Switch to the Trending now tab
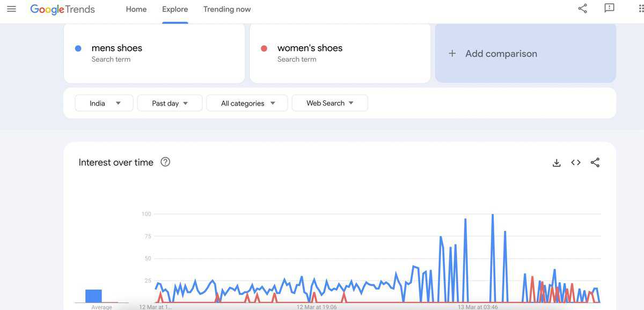Image resolution: width=644 pixels, height=310 pixels. point(227,9)
